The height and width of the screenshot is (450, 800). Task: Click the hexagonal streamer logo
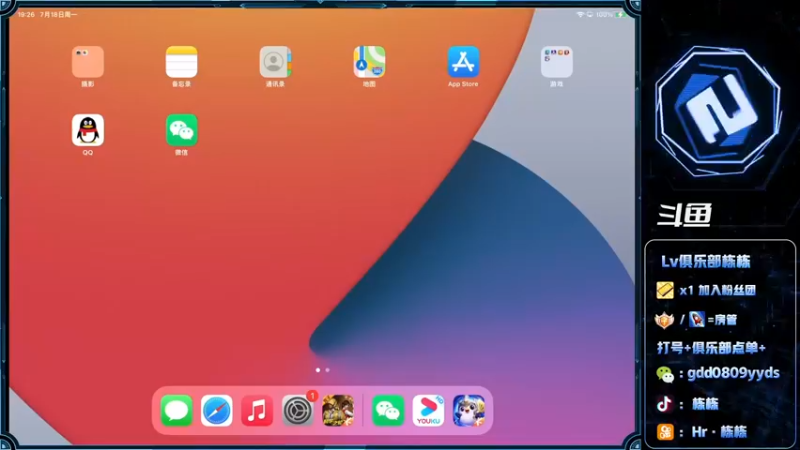coord(718,111)
